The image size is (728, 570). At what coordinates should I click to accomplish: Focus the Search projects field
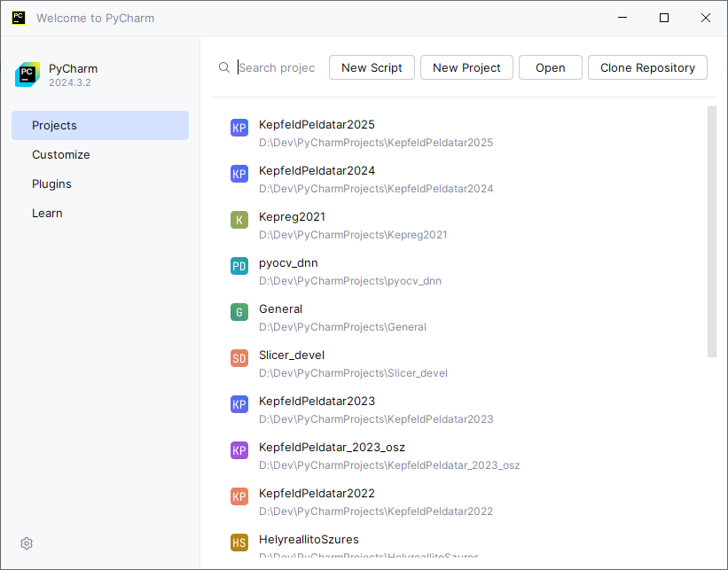click(277, 67)
